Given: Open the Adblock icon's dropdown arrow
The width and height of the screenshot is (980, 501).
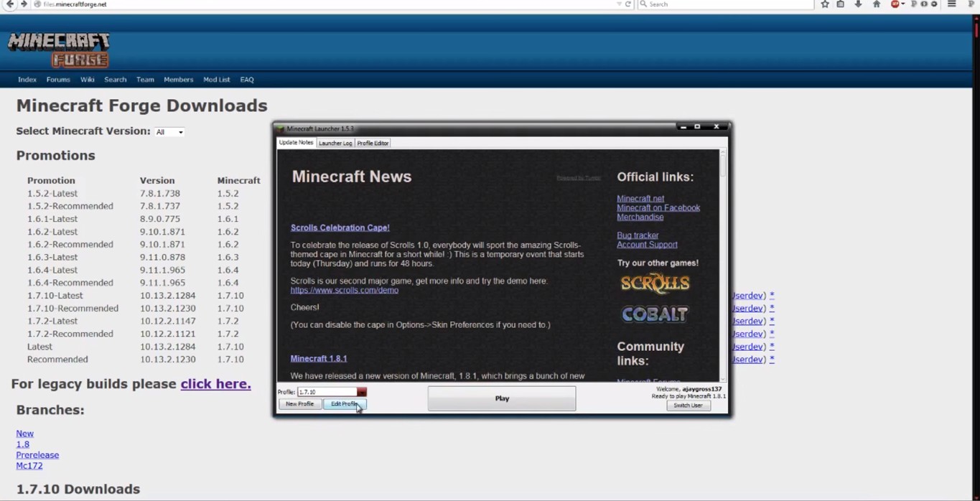Looking at the screenshot, I should (x=903, y=4).
